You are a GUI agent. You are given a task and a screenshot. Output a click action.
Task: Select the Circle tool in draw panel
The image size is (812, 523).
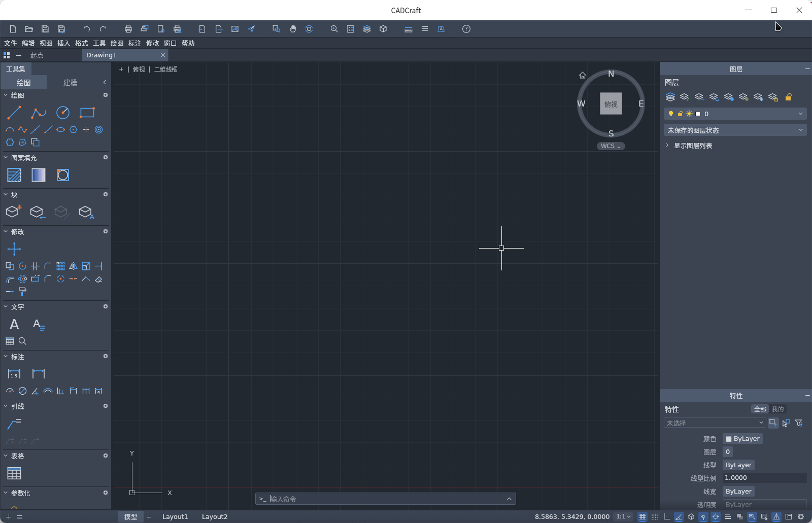(63, 113)
